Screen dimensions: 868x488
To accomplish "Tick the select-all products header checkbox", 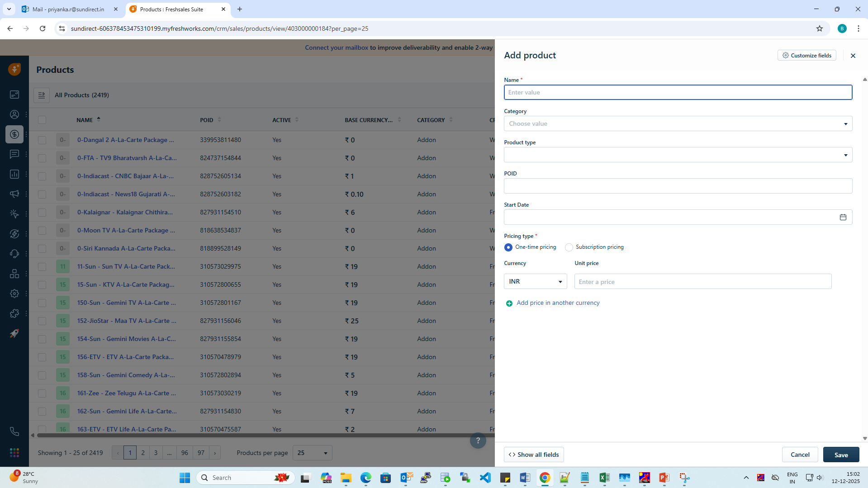I will (42, 120).
